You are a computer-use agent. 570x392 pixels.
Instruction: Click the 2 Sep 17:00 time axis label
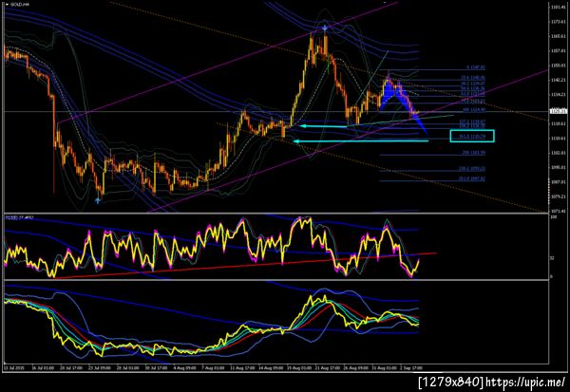click(x=411, y=368)
